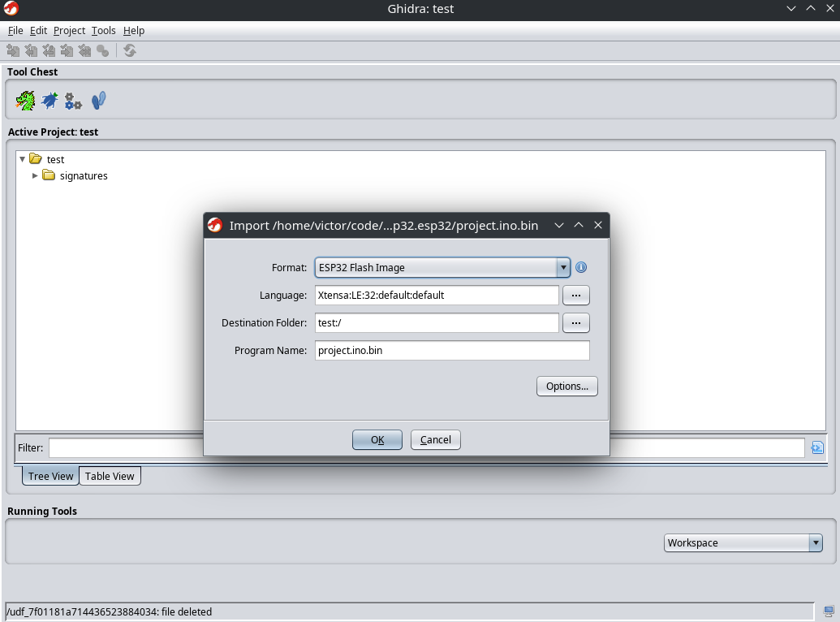The image size is (840, 622).
Task: Click the format info icon
Action: click(x=581, y=268)
